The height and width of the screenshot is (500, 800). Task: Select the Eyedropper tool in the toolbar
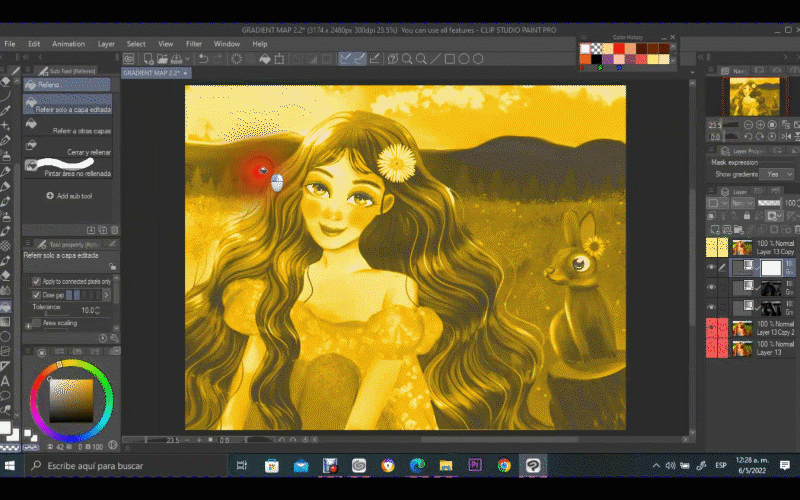click(x=6, y=109)
